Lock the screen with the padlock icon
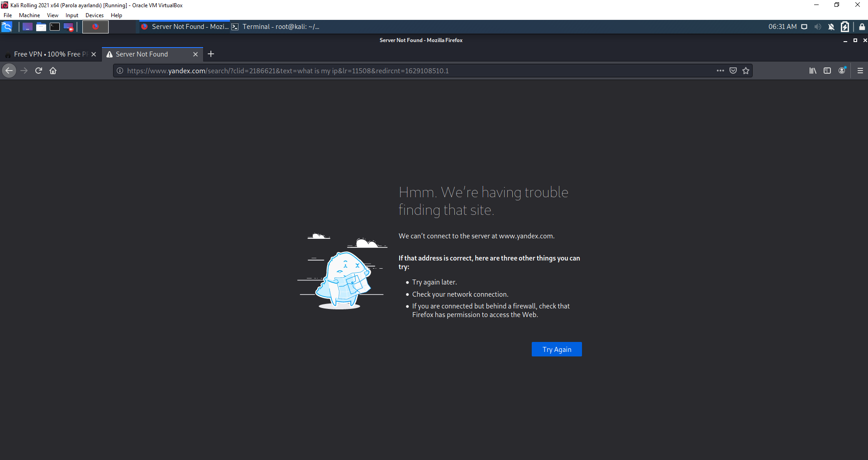 [x=862, y=27]
